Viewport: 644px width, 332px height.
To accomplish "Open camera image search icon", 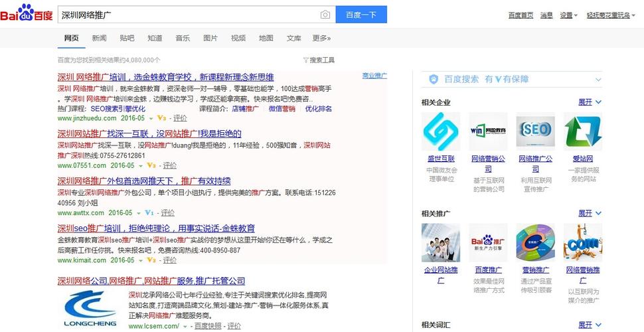I will coord(325,15).
